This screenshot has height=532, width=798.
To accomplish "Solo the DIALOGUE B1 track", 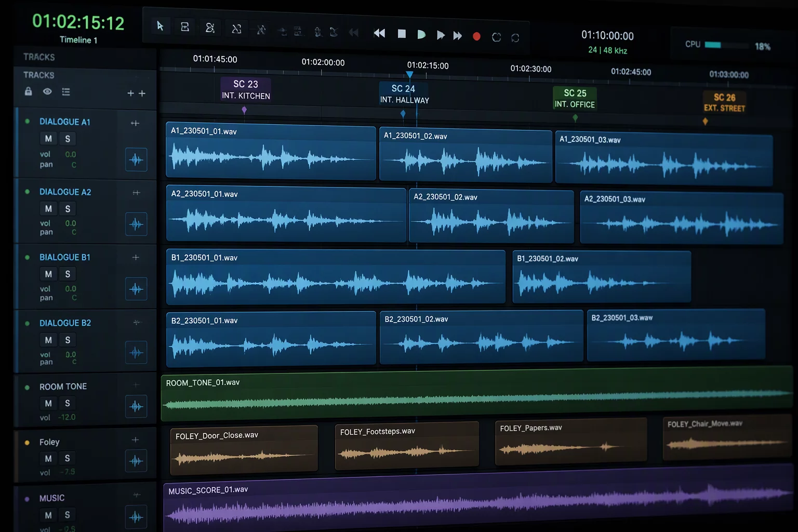I will (x=68, y=274).
